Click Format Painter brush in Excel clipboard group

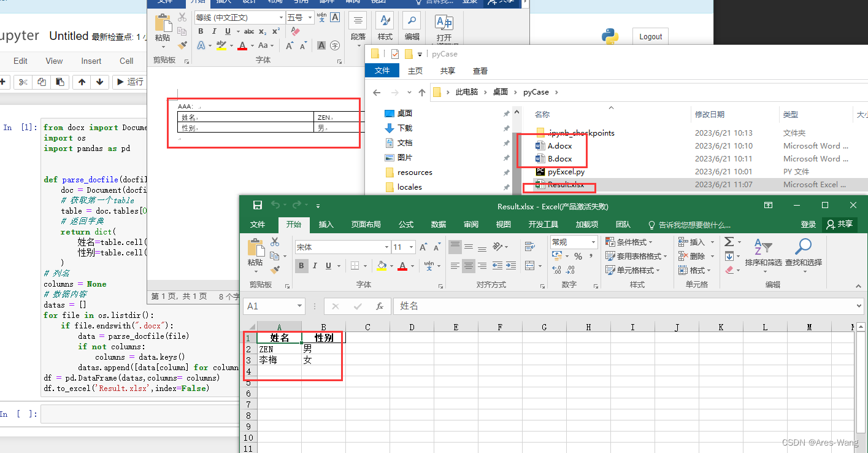pos(275,269)
